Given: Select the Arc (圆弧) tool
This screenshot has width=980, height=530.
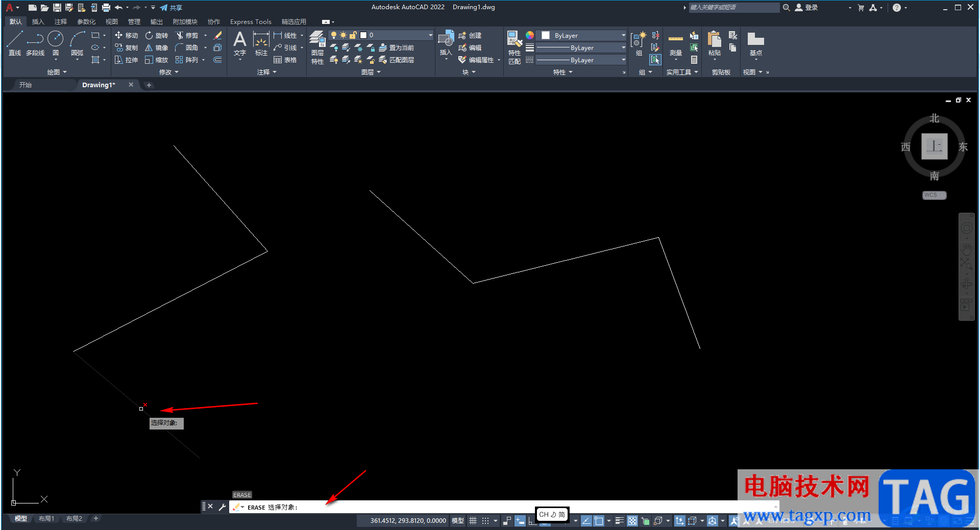Looking at the screenshot, I should 77,43.
